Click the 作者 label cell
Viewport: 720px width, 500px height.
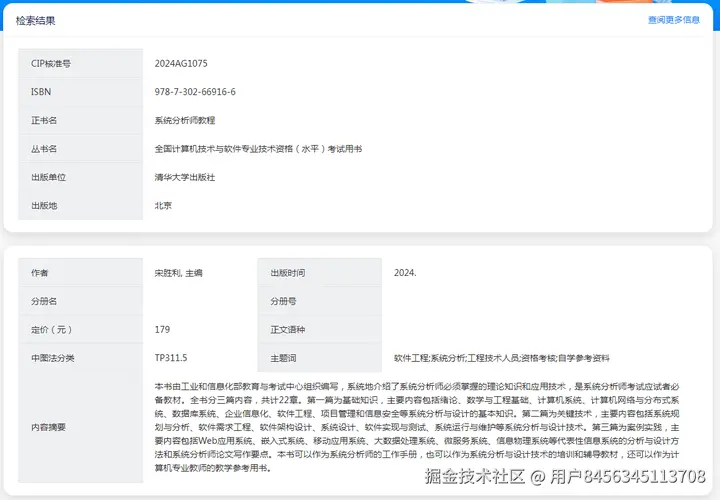[80, 273]
